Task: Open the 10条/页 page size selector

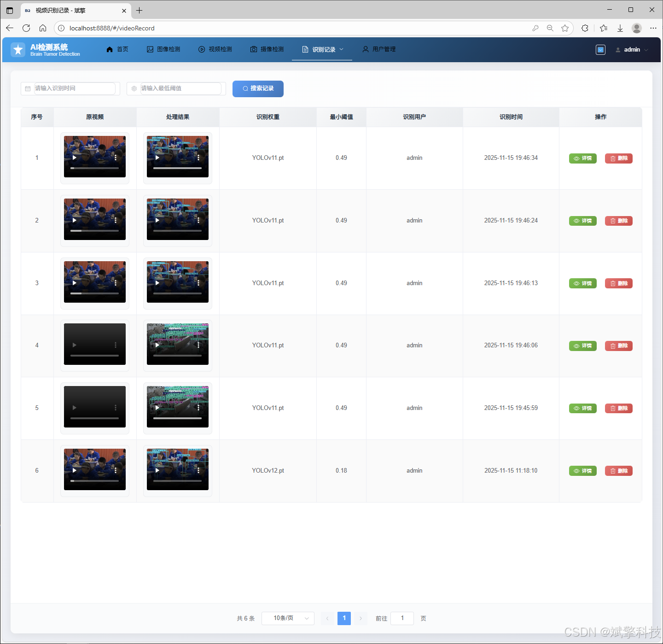Action: pyautogui.click(x=288, y=618)
